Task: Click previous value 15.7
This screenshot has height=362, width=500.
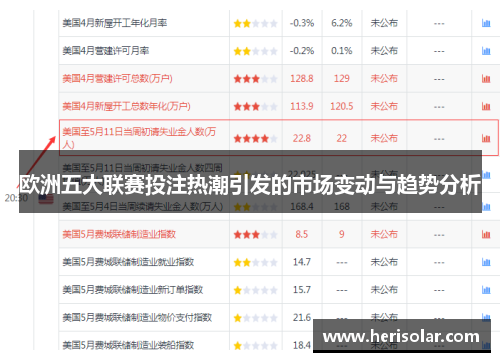Action: [302, 289]
